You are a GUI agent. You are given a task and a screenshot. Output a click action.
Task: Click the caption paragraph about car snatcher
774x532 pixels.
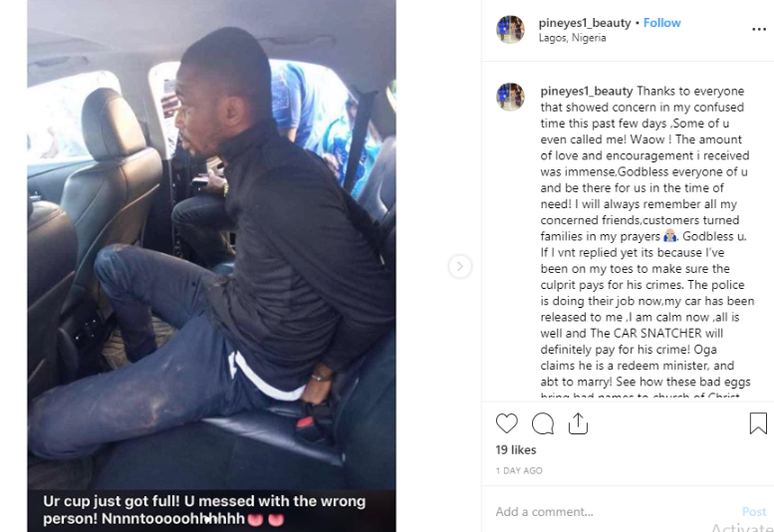click(647, 241)
